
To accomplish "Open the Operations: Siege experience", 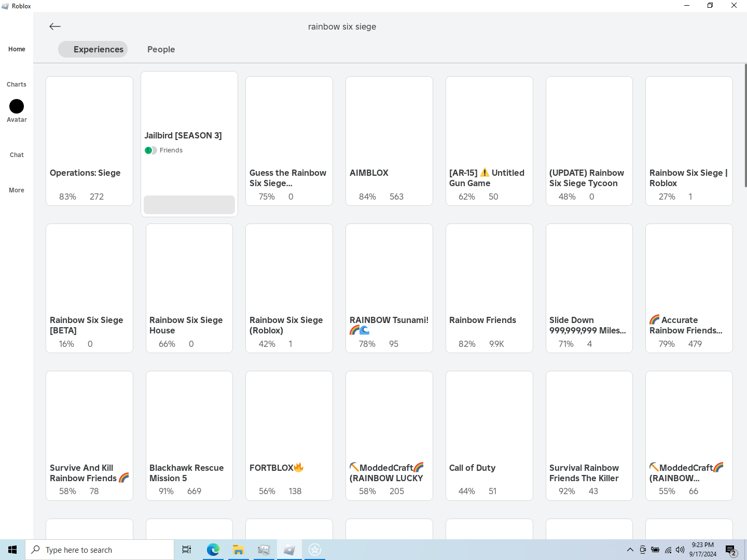I will point(89,141).
